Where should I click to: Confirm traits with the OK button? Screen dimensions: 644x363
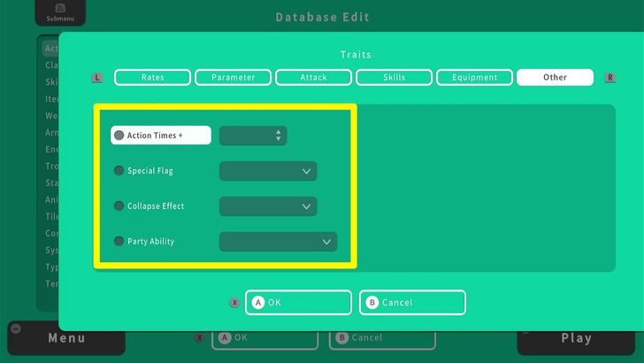pyautogui.click(x=299, y=303)
